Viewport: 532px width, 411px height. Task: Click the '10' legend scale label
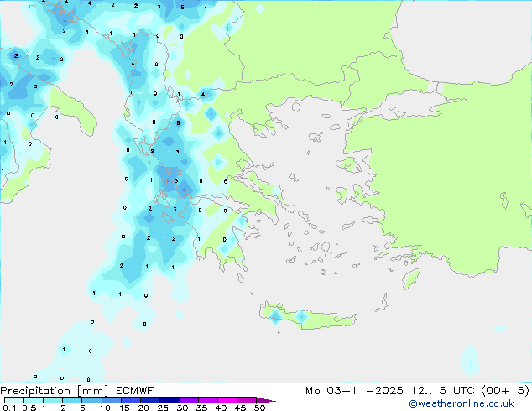click(x=105, y=408)
